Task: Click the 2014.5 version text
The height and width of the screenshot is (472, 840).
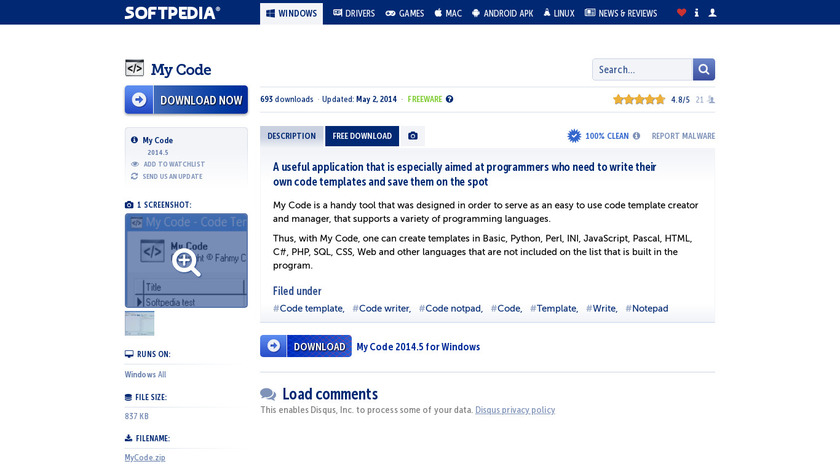Action: pos(158,153)
